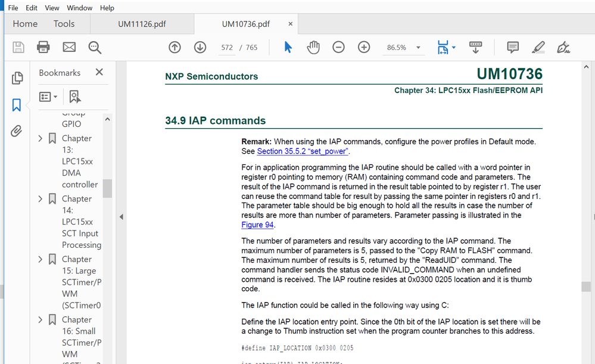The image size is (595, 364).
Task: Open the View menu
Action: click(x=52, y=8)
